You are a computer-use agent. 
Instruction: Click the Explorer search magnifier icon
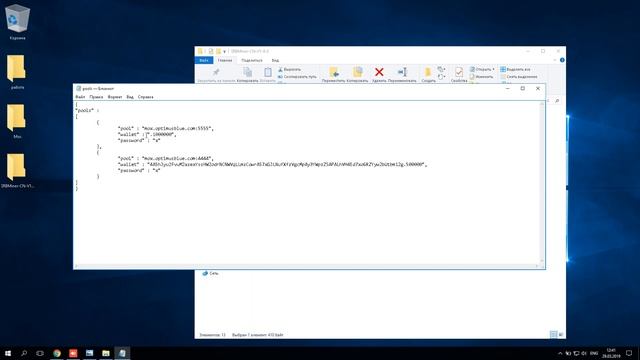(x=557, y=101)
